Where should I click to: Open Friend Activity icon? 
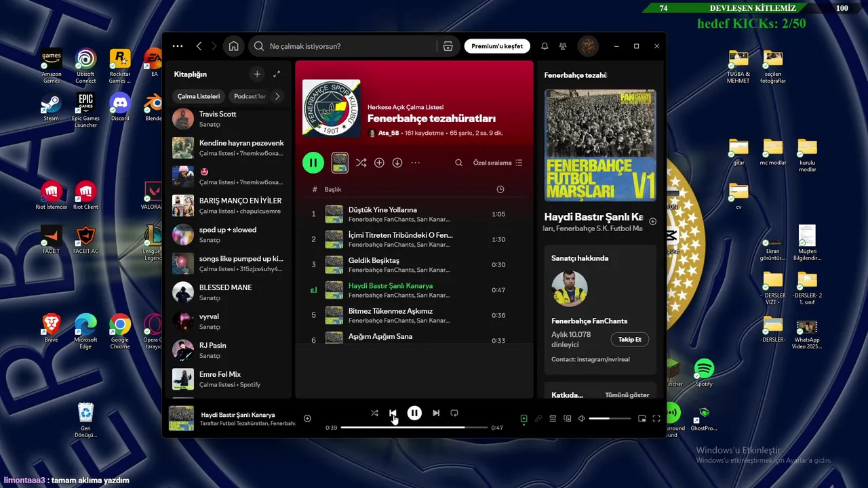(x=563, y=46)
